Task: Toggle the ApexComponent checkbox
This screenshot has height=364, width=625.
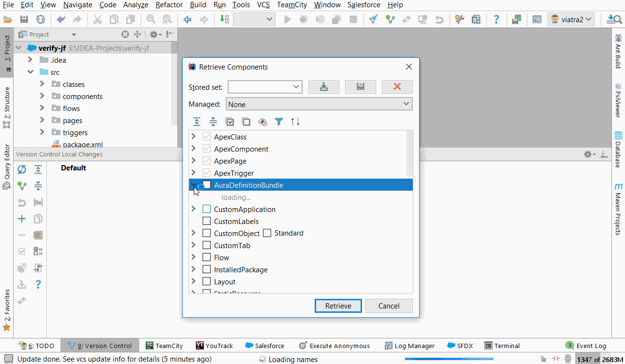Action: (206, 149)
